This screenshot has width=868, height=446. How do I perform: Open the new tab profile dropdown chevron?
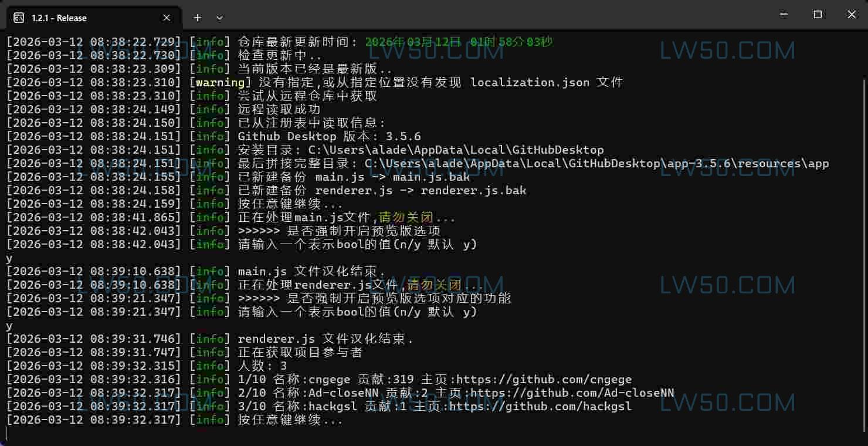tap(219, 18)
